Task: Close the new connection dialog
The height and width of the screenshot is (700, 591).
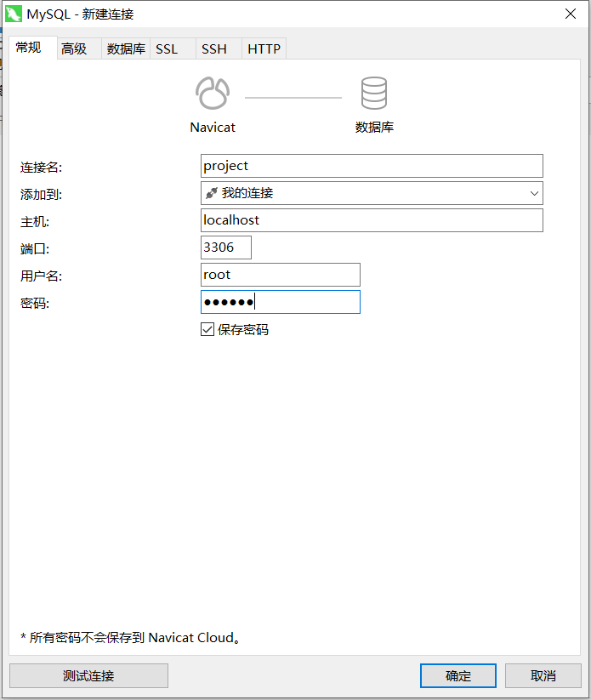Action: [x=571, y=14]
